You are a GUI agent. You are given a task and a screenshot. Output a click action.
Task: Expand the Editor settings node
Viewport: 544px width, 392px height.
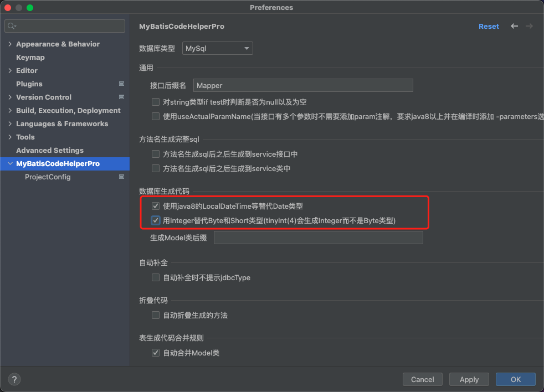(10, 70)
